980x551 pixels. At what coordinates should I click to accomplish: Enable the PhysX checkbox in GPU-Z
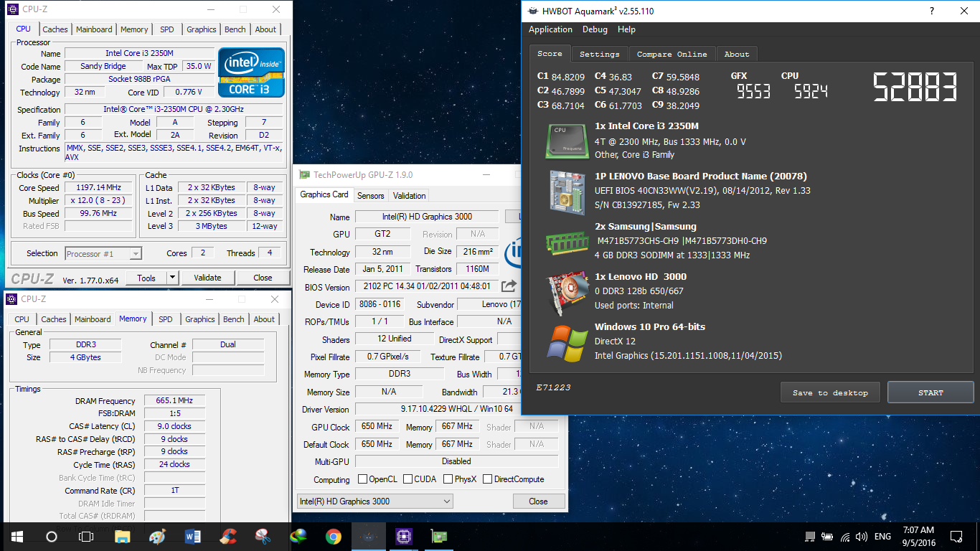pos(448,479)
